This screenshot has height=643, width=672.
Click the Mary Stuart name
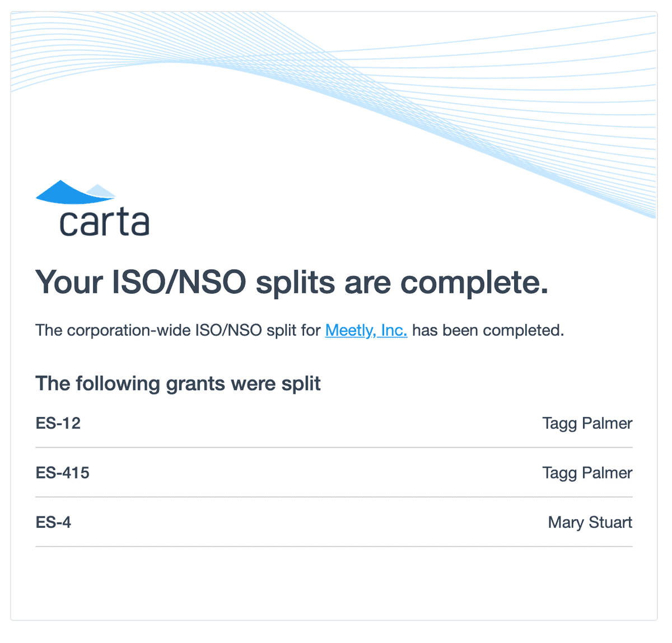(590, 522)
